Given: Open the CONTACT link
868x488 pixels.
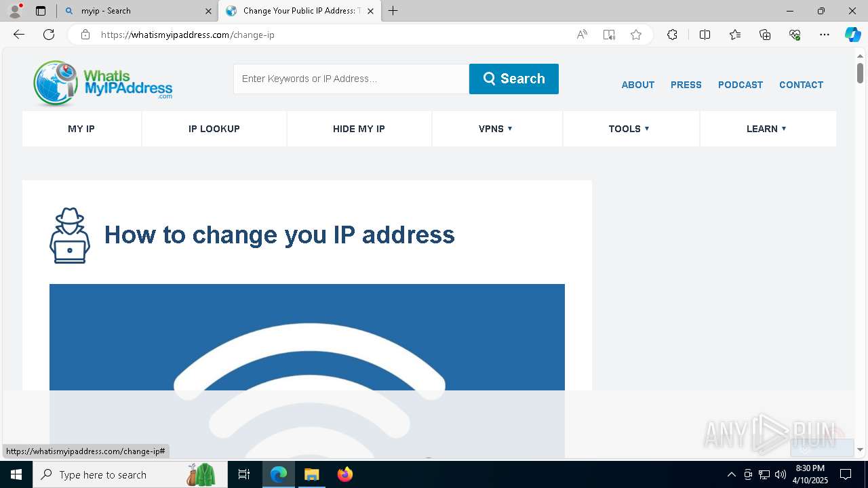Looking at the screenshot, I should pos(801,85).
